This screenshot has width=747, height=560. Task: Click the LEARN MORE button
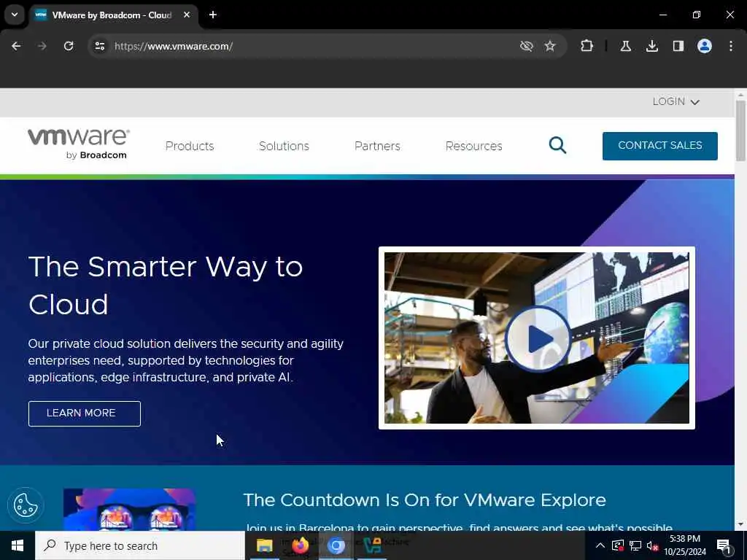coord(85,413)
